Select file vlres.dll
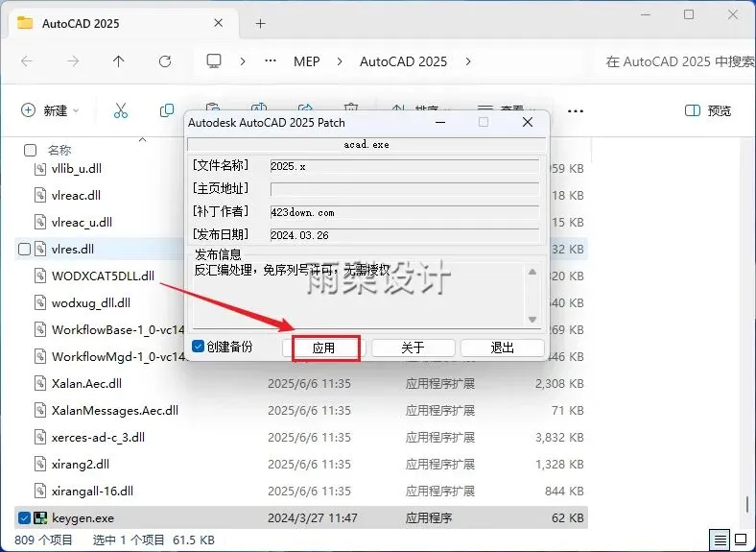The width and height of the screenshot is (756, 552). click(72, 249)
